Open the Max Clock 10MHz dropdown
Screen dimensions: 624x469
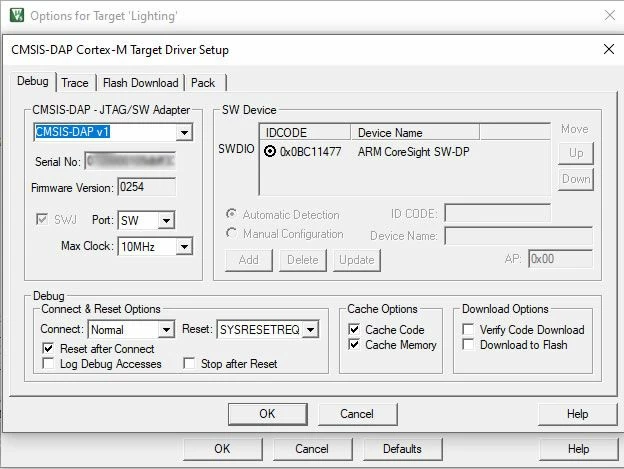tap(184, 247)
